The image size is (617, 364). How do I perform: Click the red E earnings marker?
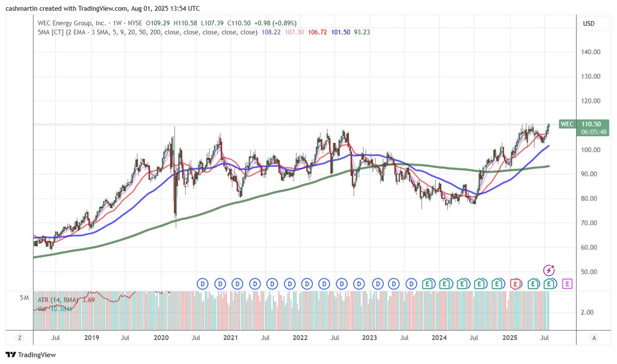515,283
